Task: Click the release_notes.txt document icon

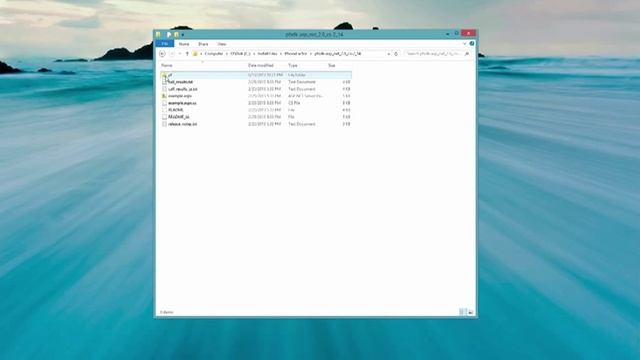Action: click(x=164, y=124)
